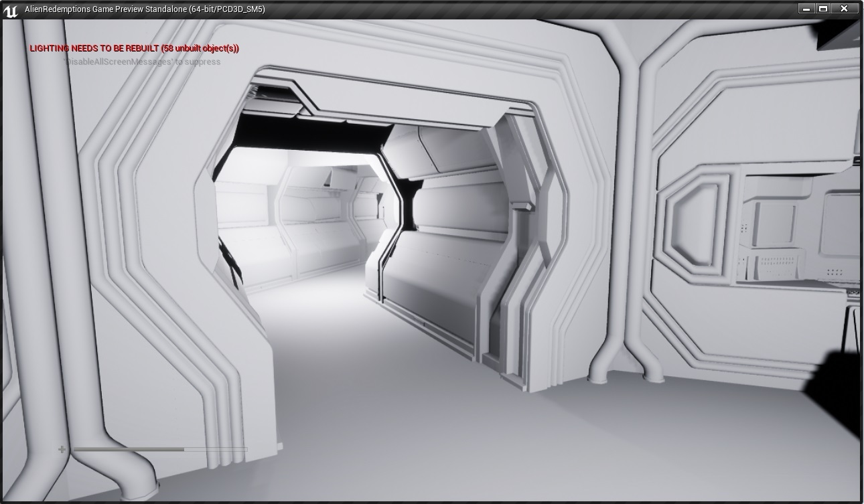Image resolution: width=864 pixels, height=504 pixels.
Task: Maximize the game preview window
Action: [823, 9]
